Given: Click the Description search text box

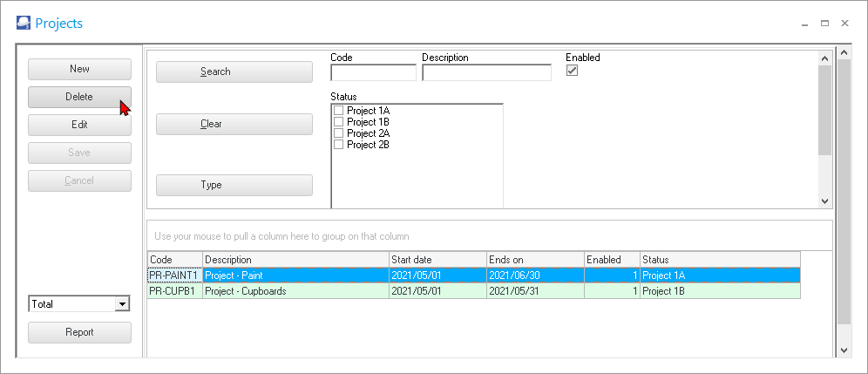Looking at the screenshot, I should (x=486, y=72).
